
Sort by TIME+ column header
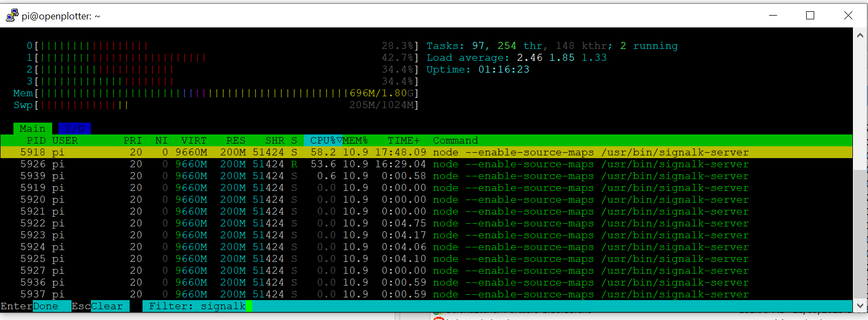point(404,140)
